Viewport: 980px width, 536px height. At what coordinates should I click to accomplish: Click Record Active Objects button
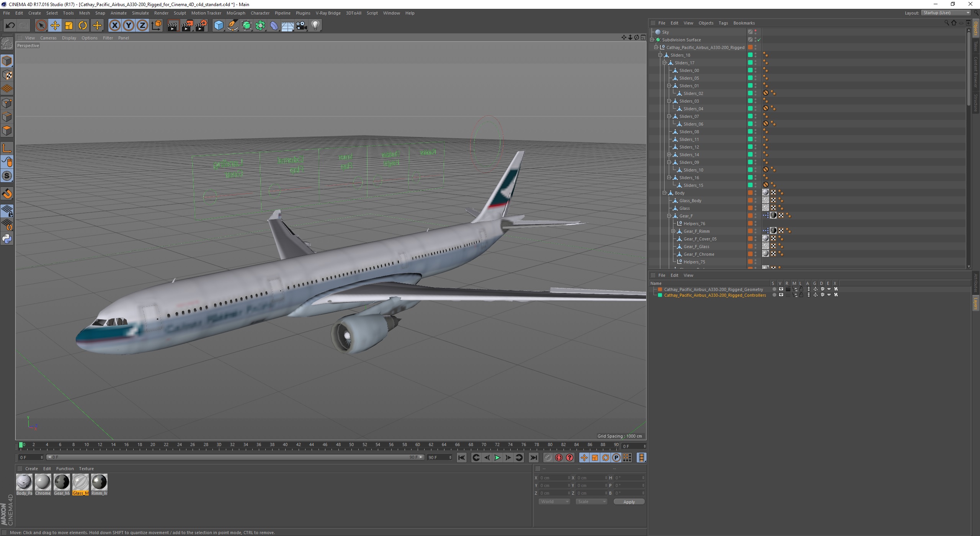pyautogui.click(x=548, y=458)
